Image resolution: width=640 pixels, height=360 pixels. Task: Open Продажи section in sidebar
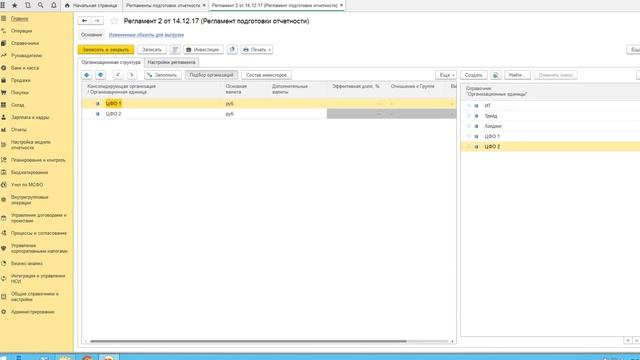(20, 80)
